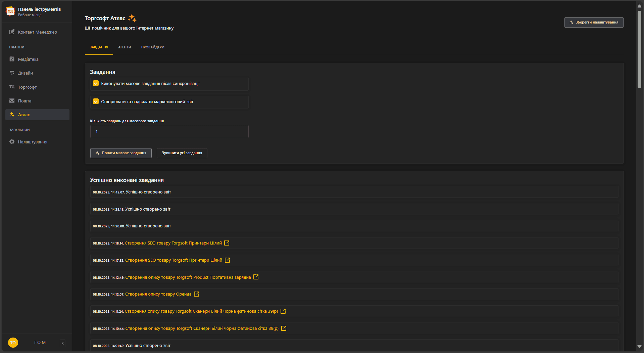This screenshot has width=644, height=353.
Task: Click the scrollbar up arrow
Action: point(639,6)
